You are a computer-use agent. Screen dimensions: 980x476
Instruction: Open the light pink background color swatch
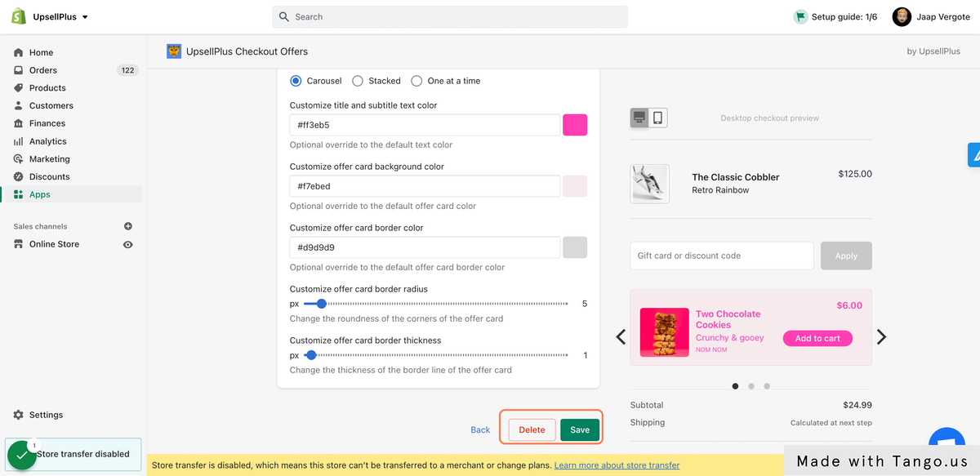575,186
